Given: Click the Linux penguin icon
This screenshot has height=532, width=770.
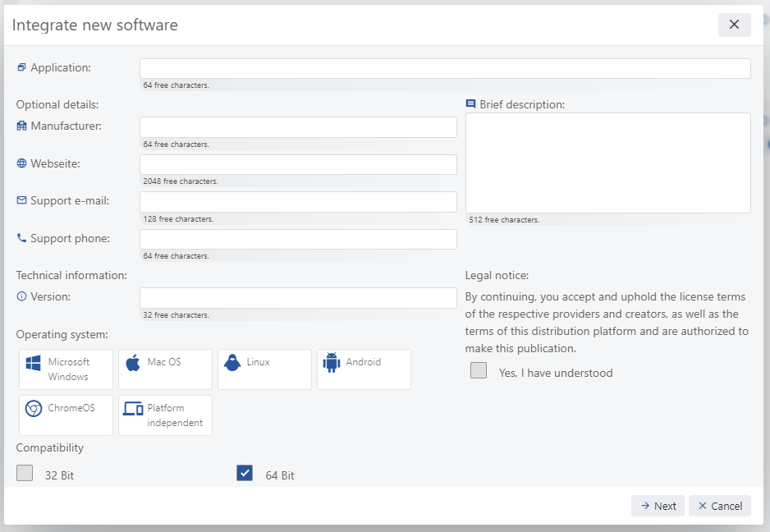Looking at the screenshot, I should [x=232, y=363].
